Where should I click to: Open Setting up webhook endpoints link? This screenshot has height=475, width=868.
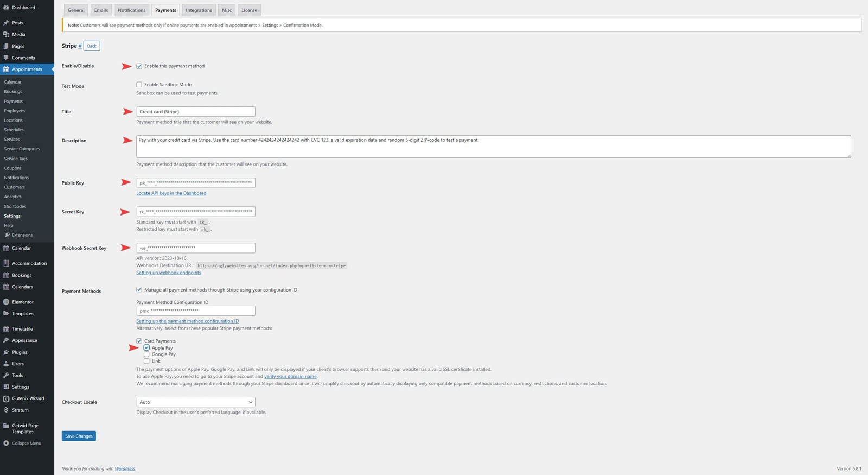click(x=169, y=273)
